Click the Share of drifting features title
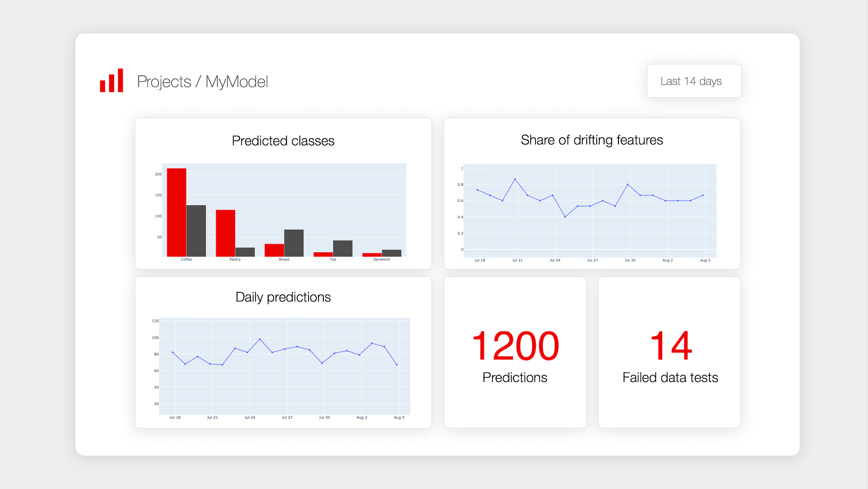The height and width of the screenshot is (489, 868). [592, 140]
